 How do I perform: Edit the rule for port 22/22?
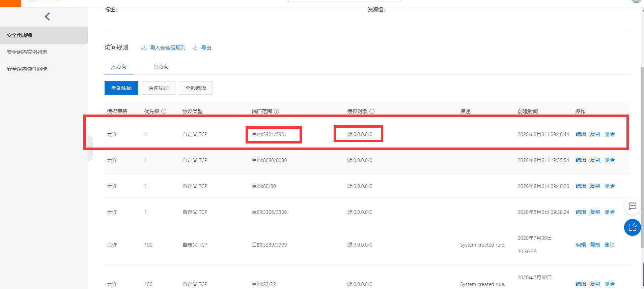click(x=581, y=284)
